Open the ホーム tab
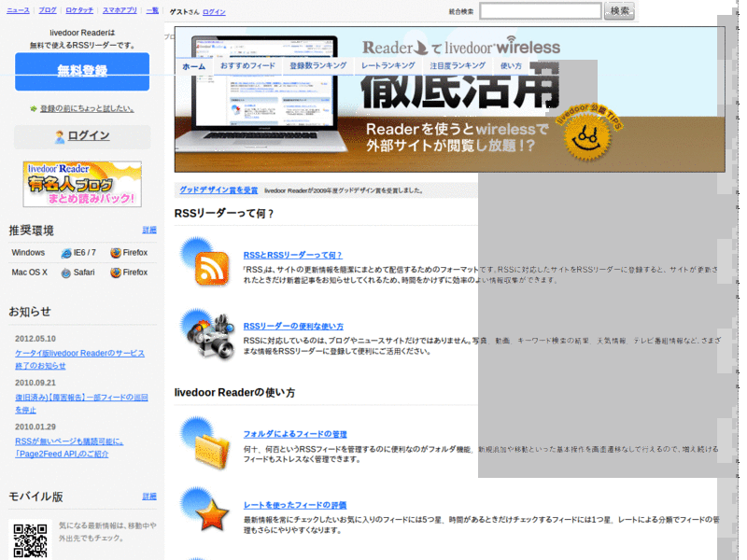This screenshot has width=747, height=560. click(x=193, y=66)
